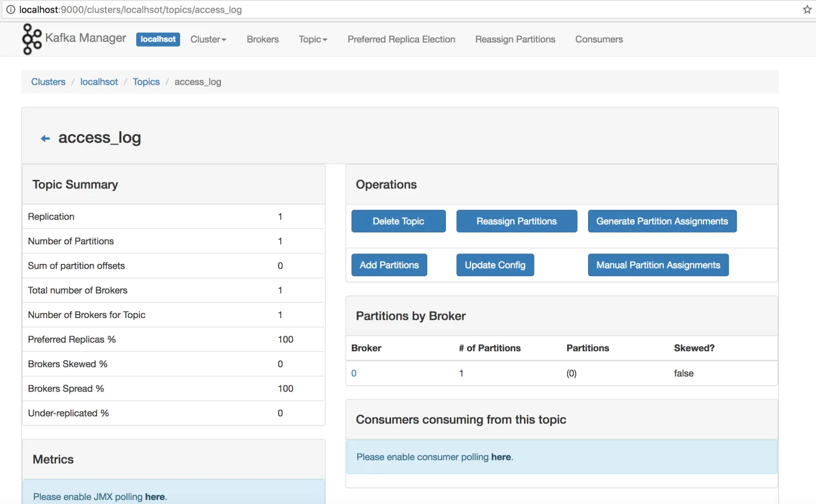Click the site info icon in address bar
The height and width of the screenshot is (504, 816).
click(x=10, y=9)
